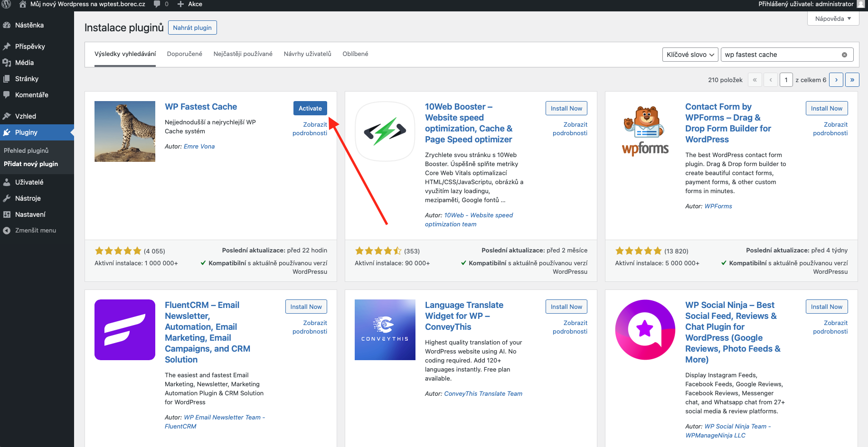Open author link ConveyThis Translate Team
Image resolution: width=868 pixels, height=447 pixels.
pos(483,393)
